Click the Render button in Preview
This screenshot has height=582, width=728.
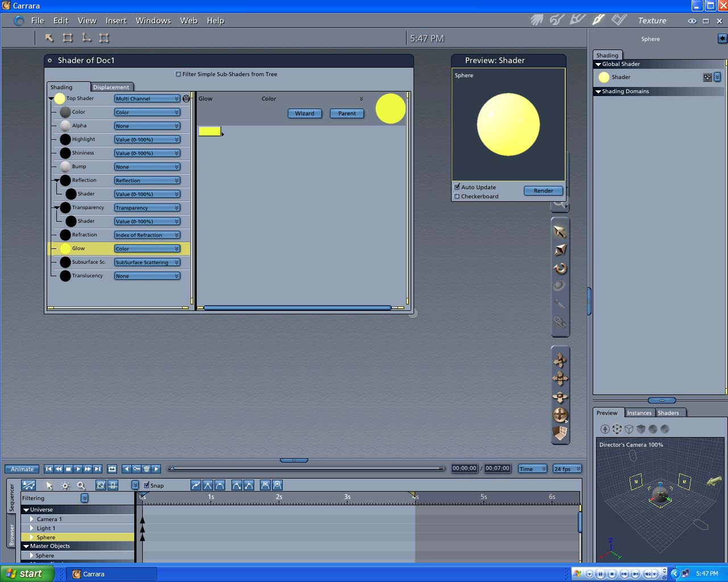point(543,190)
